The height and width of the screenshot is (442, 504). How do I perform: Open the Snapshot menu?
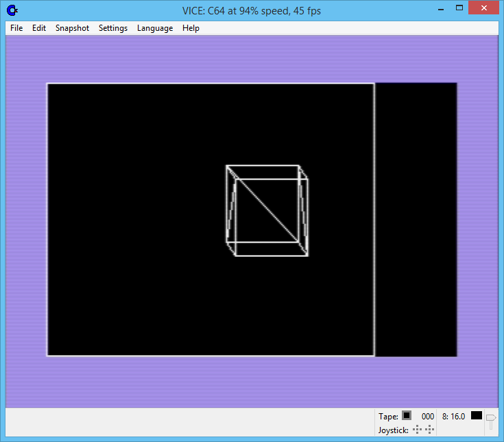coord(72,28)
